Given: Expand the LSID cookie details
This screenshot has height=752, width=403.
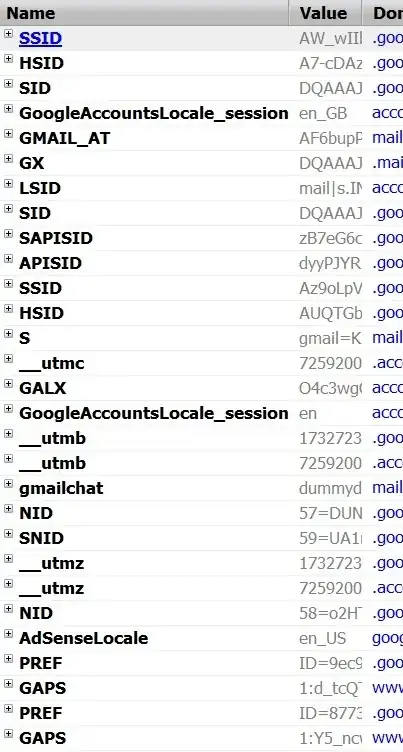Looking at the screenshot, I should pos(8,183).
